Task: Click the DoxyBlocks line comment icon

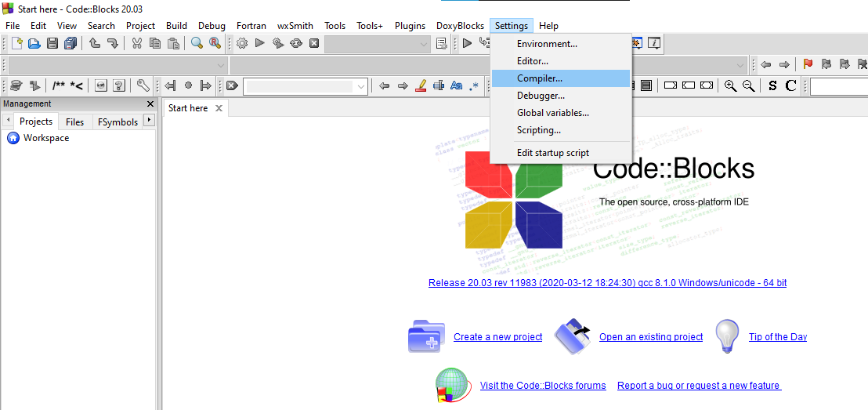Action: click(x=77, y=86)
